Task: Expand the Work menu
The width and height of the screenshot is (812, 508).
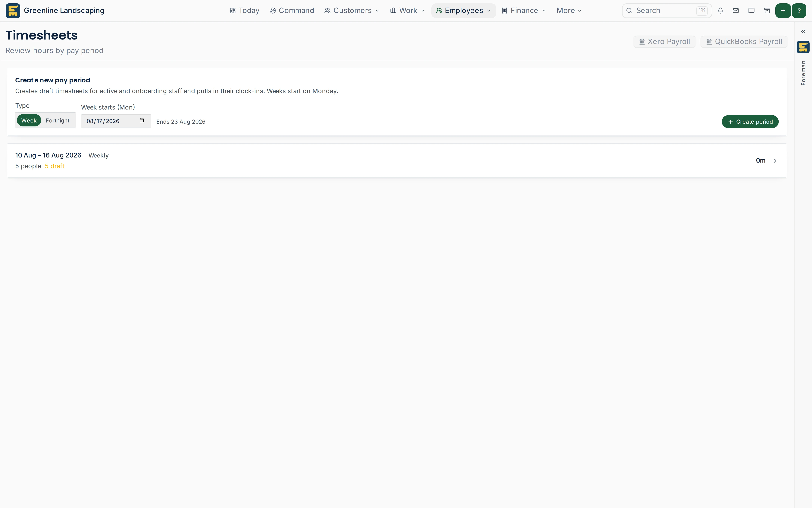Action: (x=407, y=11)
